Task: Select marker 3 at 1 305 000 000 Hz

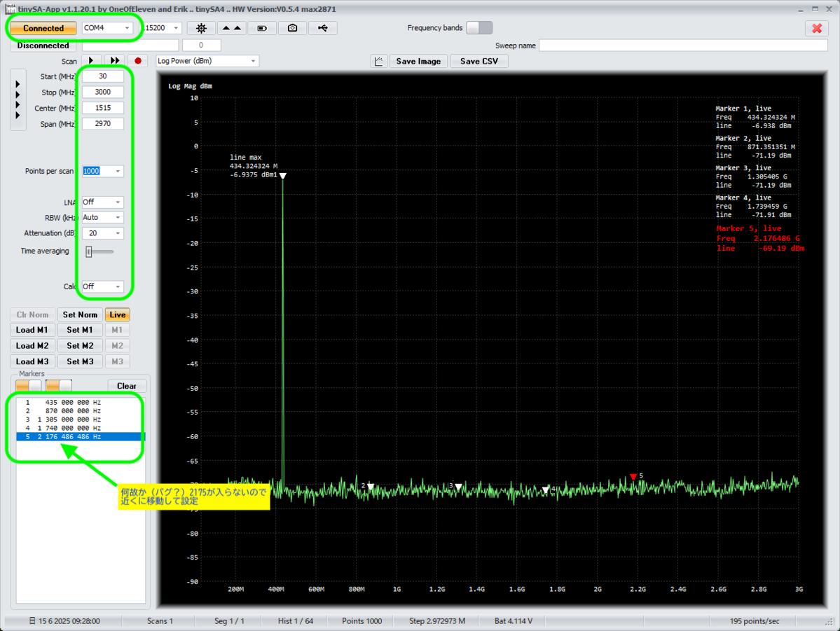Action: click(63, 419)
